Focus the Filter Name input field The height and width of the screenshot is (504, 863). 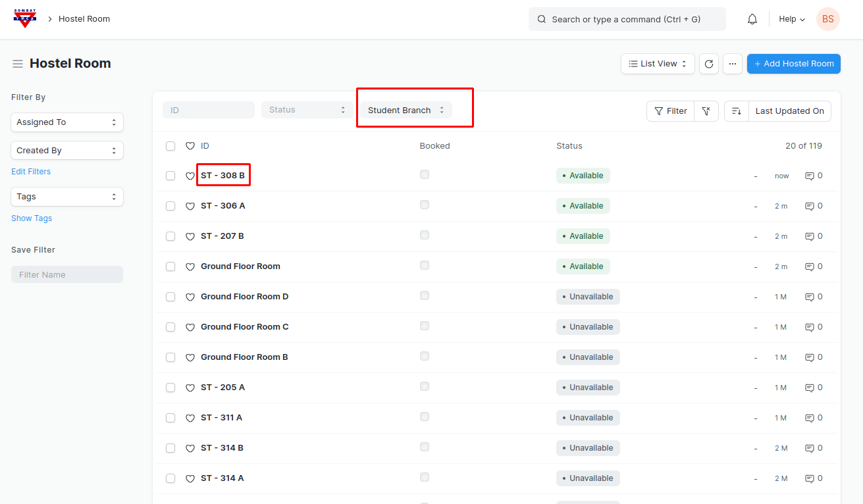point(67,274)
